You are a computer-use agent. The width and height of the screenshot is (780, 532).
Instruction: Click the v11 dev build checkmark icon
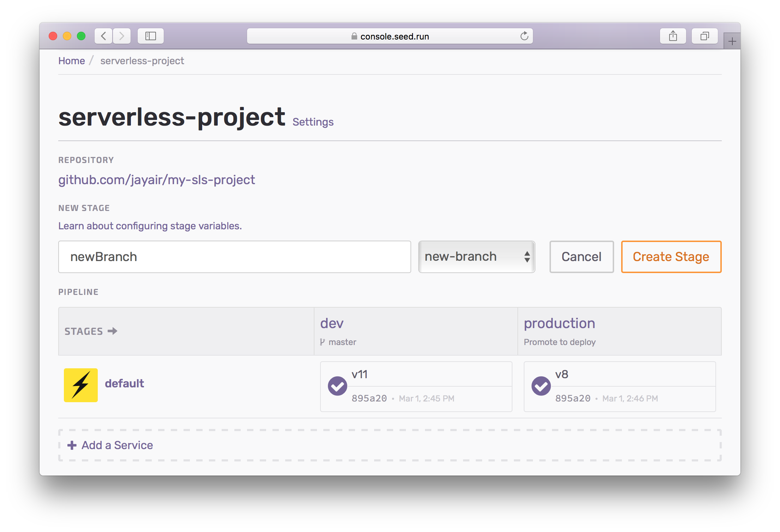(x=337, y=386)
